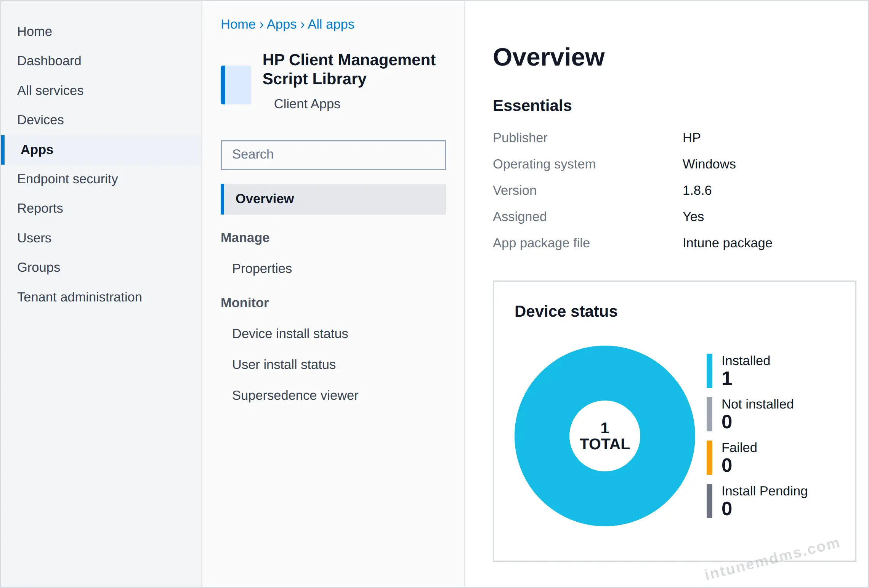Click the 'Install Pending' legend label
Viewport: 869px width, 588px height.
pos(765,491)
